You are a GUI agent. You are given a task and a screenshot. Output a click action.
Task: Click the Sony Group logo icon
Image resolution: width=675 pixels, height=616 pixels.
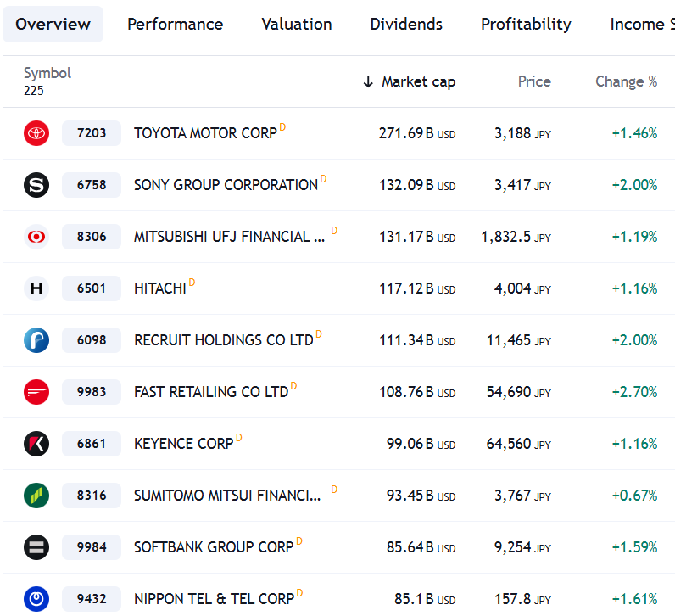pyautogui.click(x=36, y=185)
